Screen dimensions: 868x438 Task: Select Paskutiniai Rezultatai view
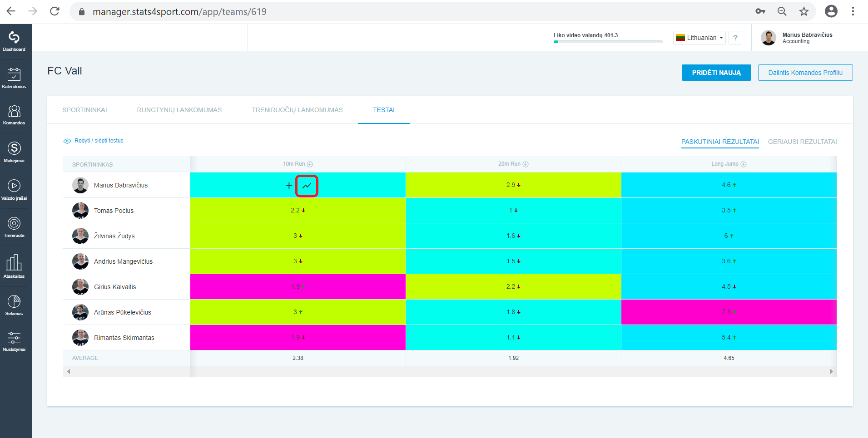click(x=720, y=142)
